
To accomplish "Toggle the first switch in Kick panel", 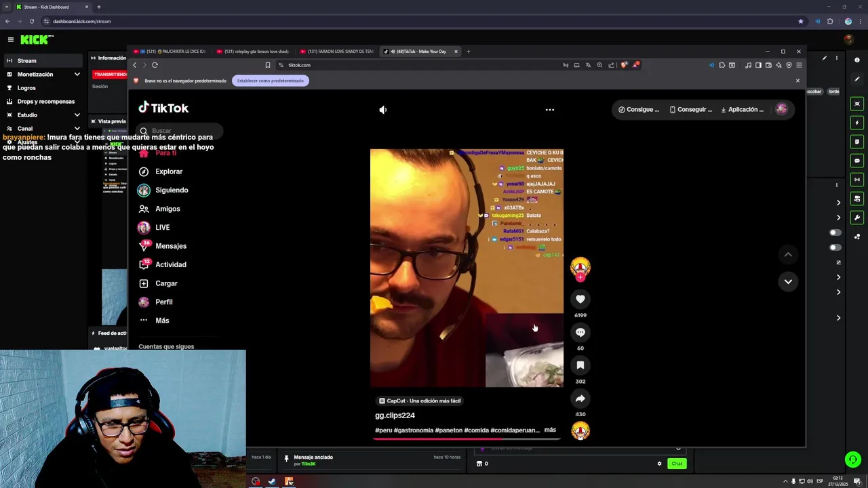I will 835,232.
